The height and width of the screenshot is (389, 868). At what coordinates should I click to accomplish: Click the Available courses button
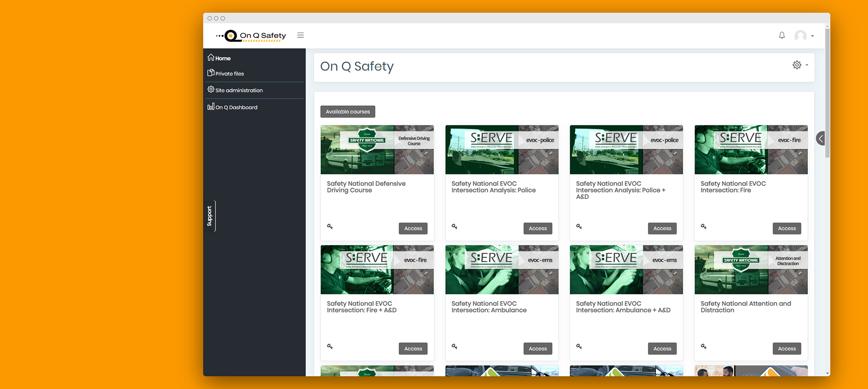pyautogui.click(x=348, y=112)
